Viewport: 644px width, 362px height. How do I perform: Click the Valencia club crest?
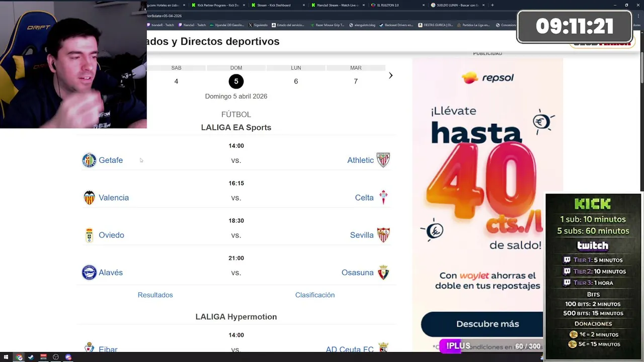click(x=89, y=198)
